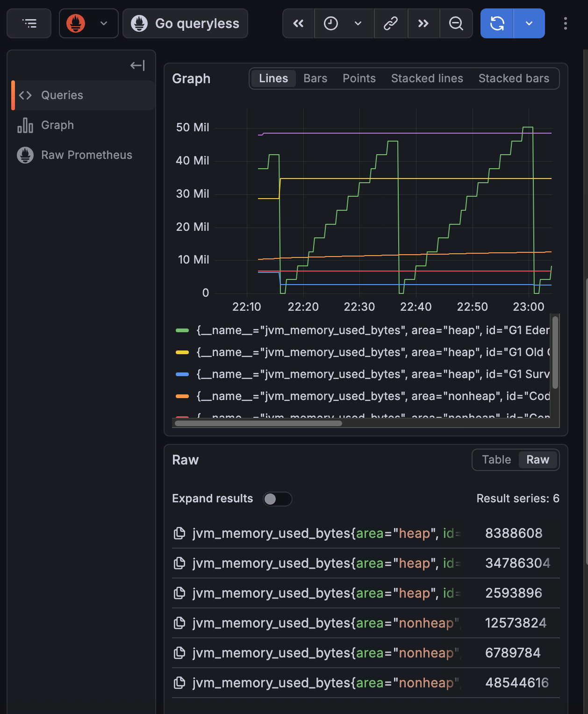Shift time range forward using double-right-arrow icon
The width and height of the screenshot is (588, 714).
423,23
